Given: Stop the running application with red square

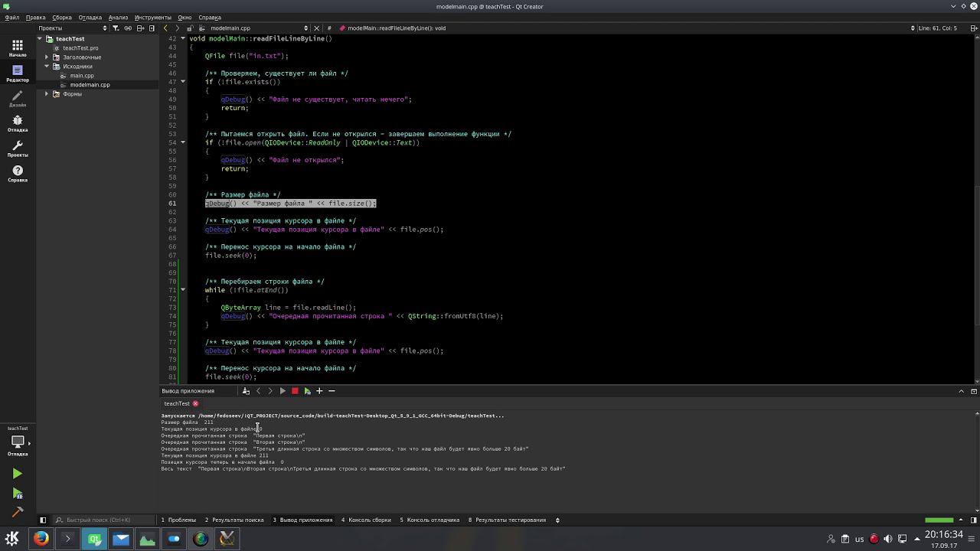Looking at the screenshot, I should [x=295, y=391].
